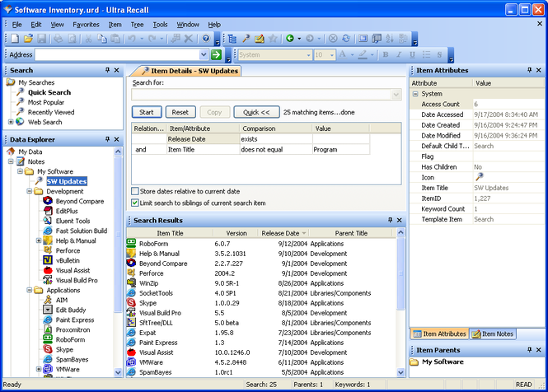Collapse the Applications folder
Viewport: 548px width, 392px height.
tap(30, 290)
